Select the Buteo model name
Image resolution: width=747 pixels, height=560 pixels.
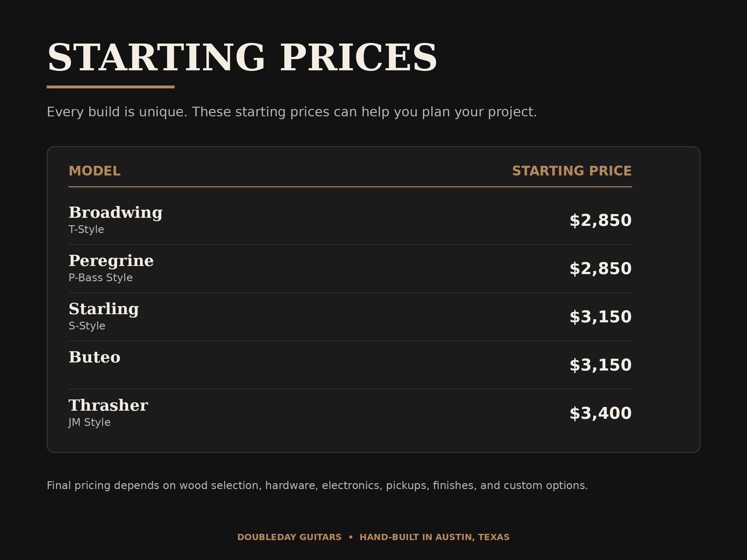tap(94, 357)
